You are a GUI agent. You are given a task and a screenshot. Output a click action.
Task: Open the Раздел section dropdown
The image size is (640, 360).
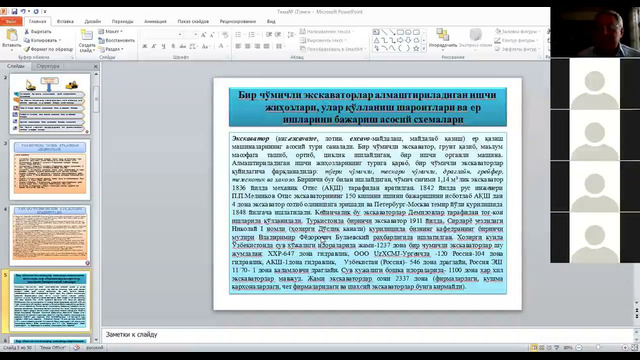click(110, 49)
